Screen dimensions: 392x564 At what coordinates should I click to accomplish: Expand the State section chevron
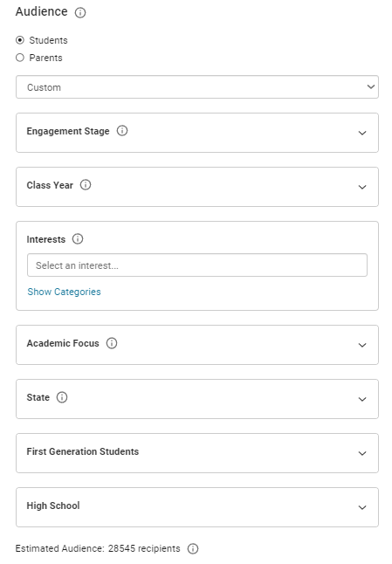pyautogui.click(x=362, y=399)
